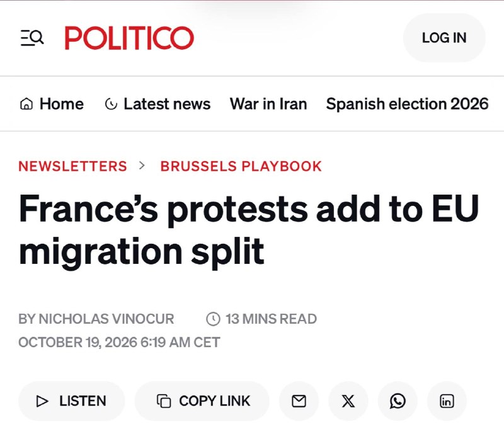The height and width of the screenshot is (439, 504).
Task: Open Brussels Playbook breadcrumb link
Action: point(241,166)
